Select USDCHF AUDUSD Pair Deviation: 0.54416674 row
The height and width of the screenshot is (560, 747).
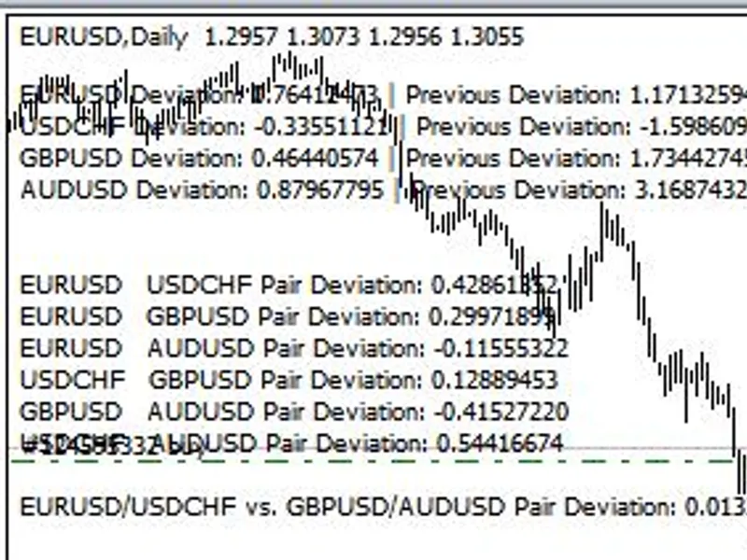(291, 443)
